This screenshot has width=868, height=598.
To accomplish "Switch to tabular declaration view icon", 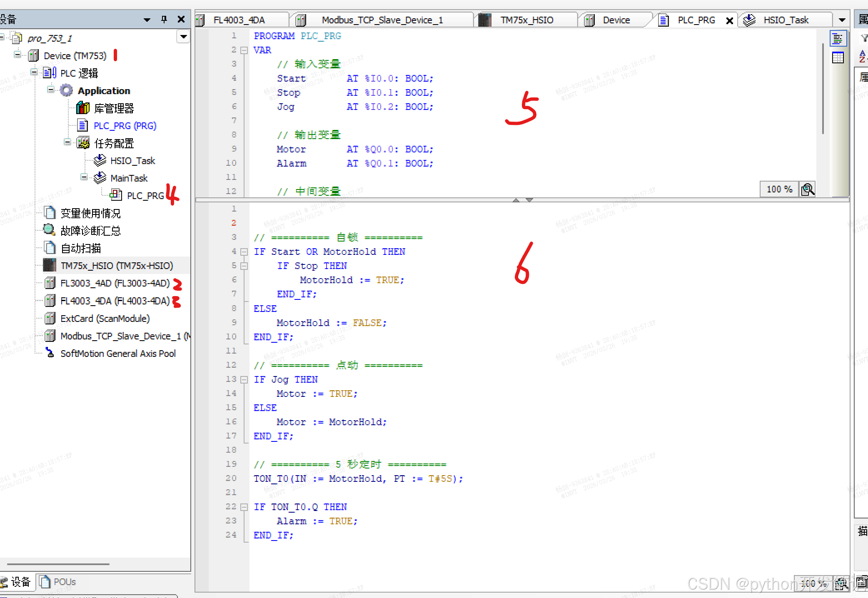I will 838,57.
